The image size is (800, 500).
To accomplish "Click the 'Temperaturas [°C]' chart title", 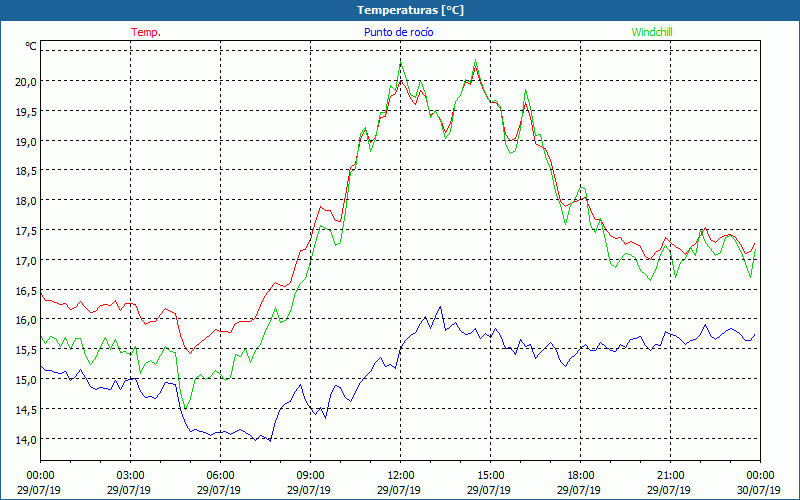I will point(410,10).
